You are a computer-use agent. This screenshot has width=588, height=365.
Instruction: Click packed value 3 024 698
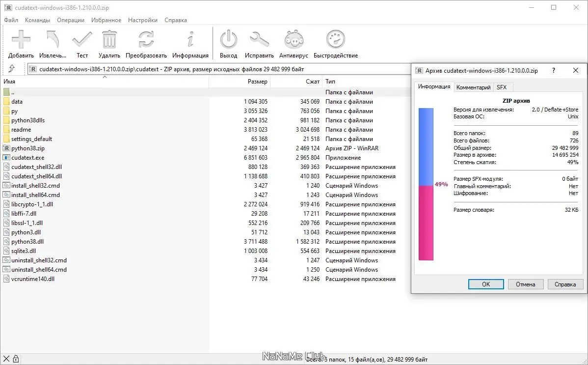[x=308, y=130]
